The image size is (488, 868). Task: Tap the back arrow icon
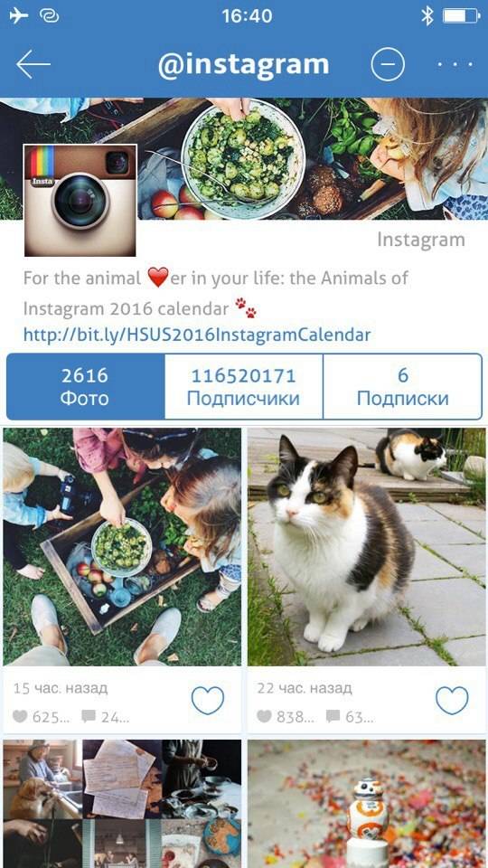point(33,65)
